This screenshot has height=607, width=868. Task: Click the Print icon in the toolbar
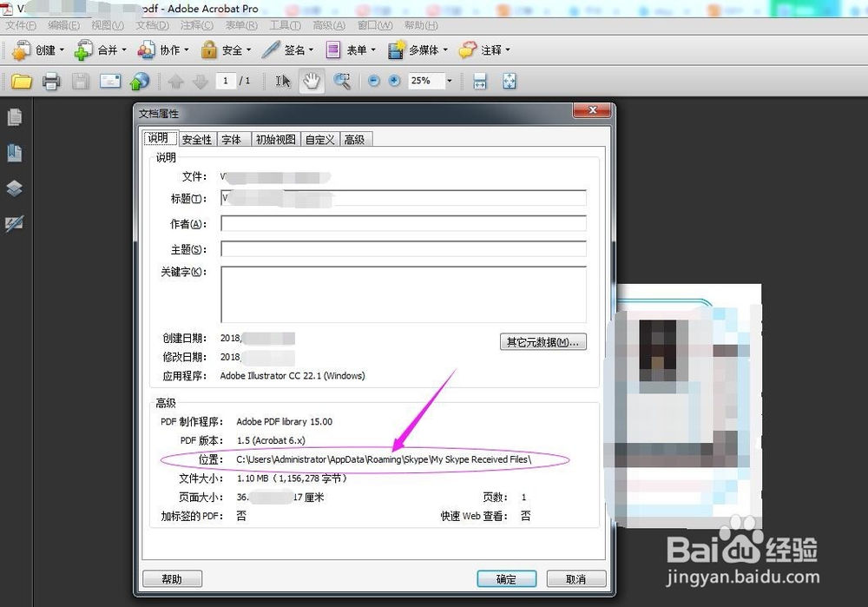tap(51, 81)
